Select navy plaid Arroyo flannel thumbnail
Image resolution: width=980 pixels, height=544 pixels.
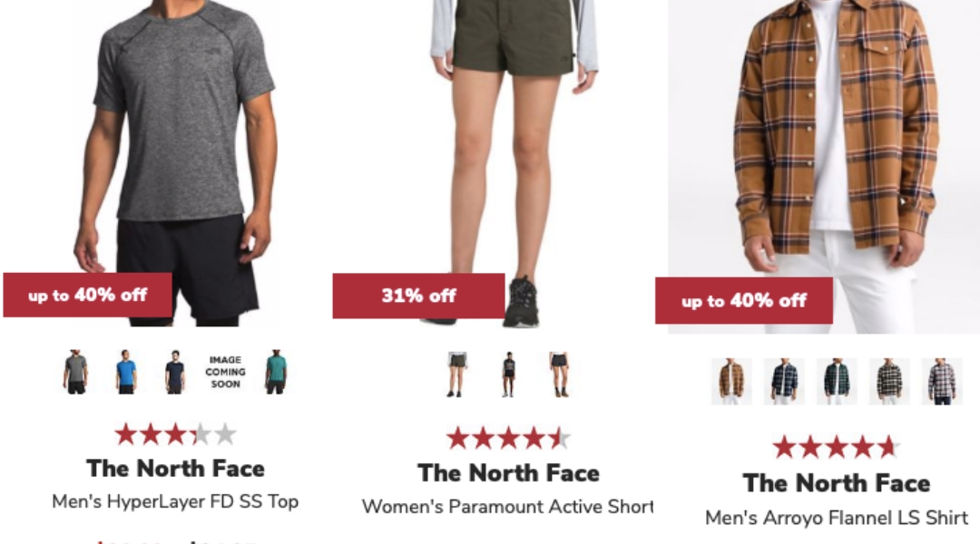click(x=784, y=381)
